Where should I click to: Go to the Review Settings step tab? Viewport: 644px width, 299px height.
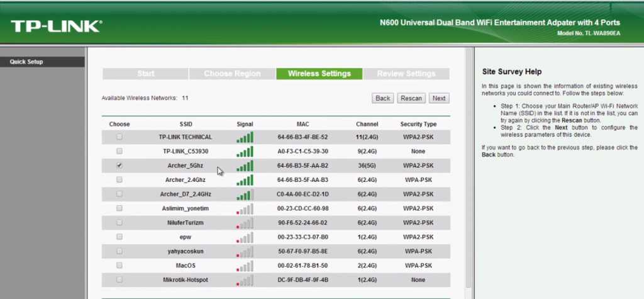tap(406, 74)
